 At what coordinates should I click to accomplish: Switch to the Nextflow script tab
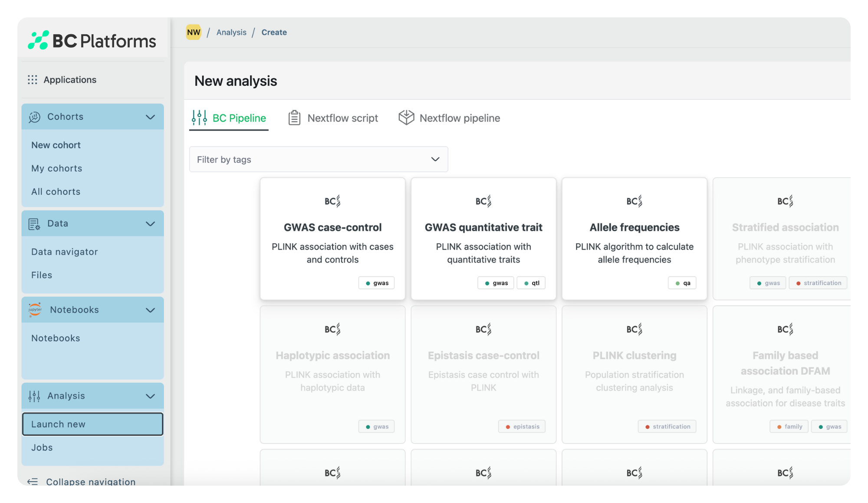point(333,118)
